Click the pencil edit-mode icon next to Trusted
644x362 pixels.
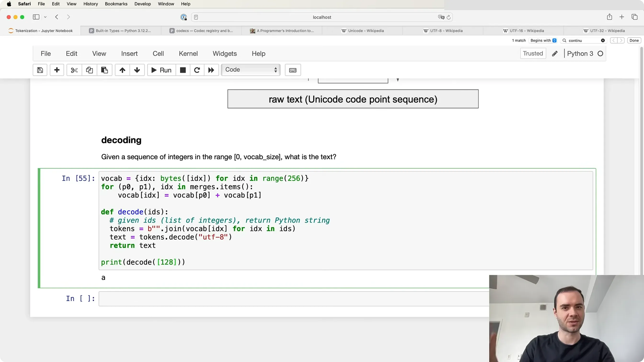[x=555, y=54]
